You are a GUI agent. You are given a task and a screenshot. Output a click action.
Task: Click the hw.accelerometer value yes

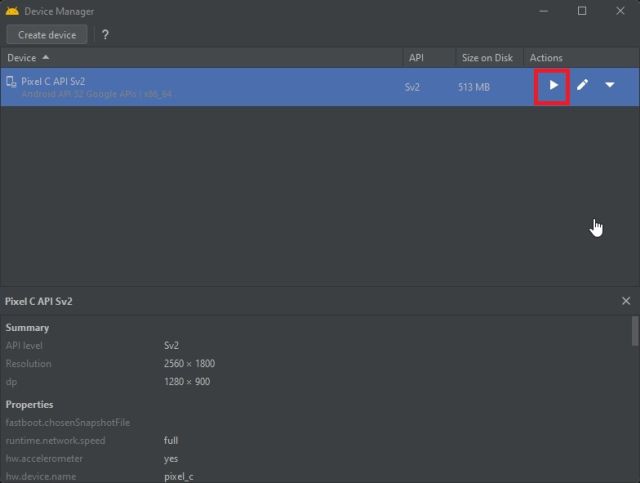[171, 459]
